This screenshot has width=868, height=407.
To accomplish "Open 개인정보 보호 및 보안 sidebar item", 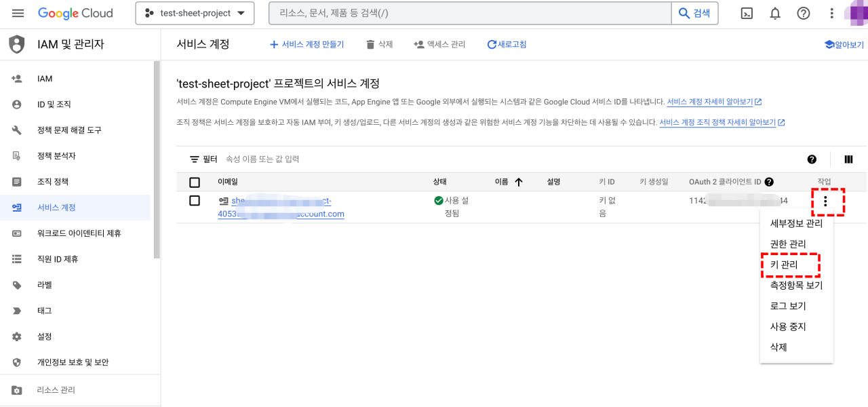I will (75, 362).
